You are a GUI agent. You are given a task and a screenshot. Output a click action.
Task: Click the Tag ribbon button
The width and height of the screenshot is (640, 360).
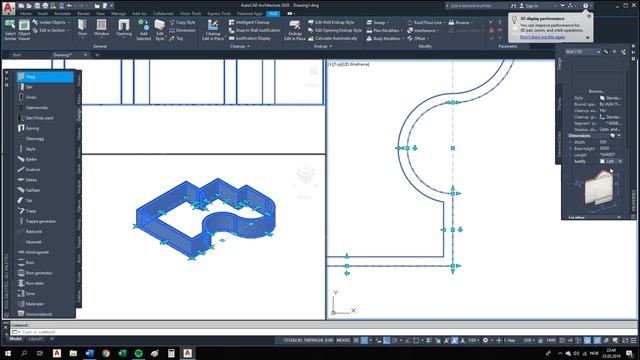pos(176,38)
